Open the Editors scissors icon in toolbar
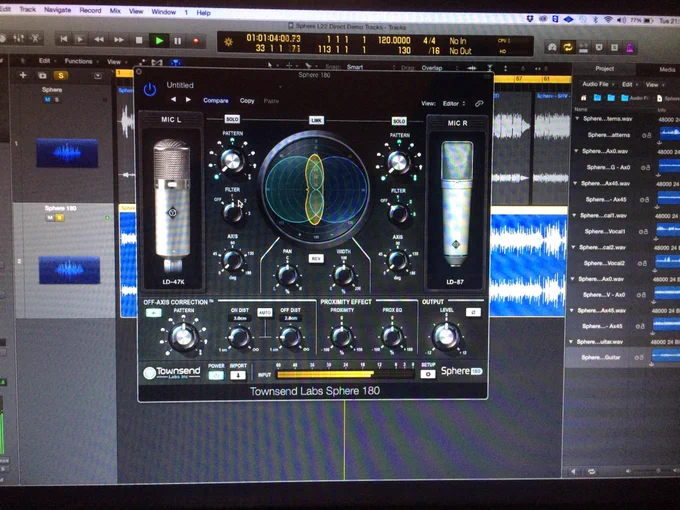This screenshot has height=510, width=680. click(x=36, y=38)
